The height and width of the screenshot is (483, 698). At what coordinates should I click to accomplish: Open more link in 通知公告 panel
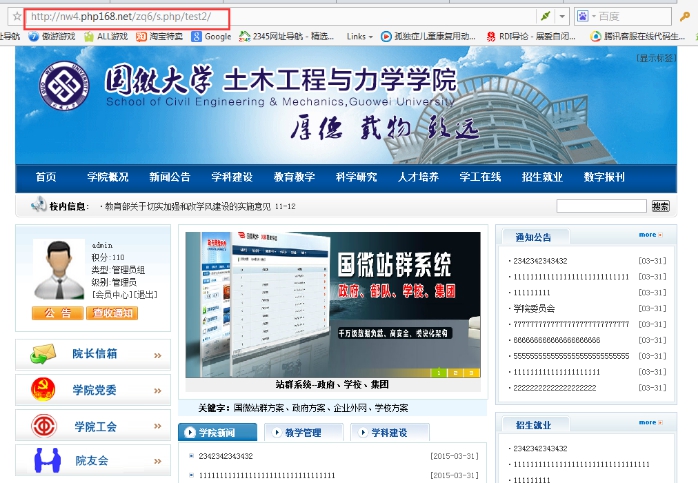pos(651,236)
